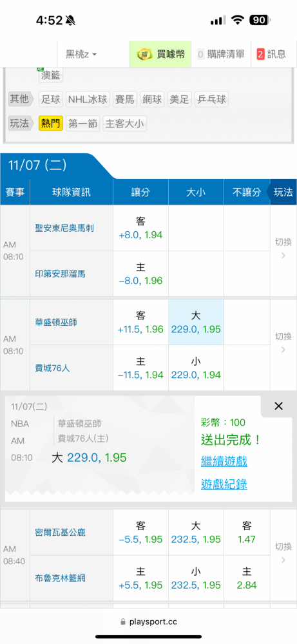297x644 pixels.
Task: Switch to 網球 sport
Action: click(152, 99)
